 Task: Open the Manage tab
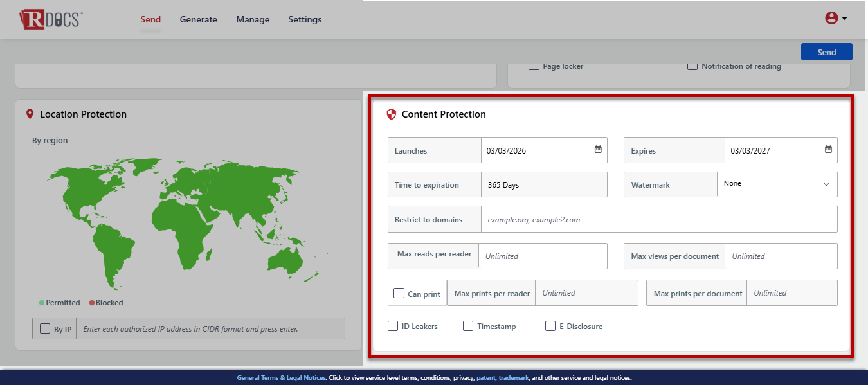(253, 19)
